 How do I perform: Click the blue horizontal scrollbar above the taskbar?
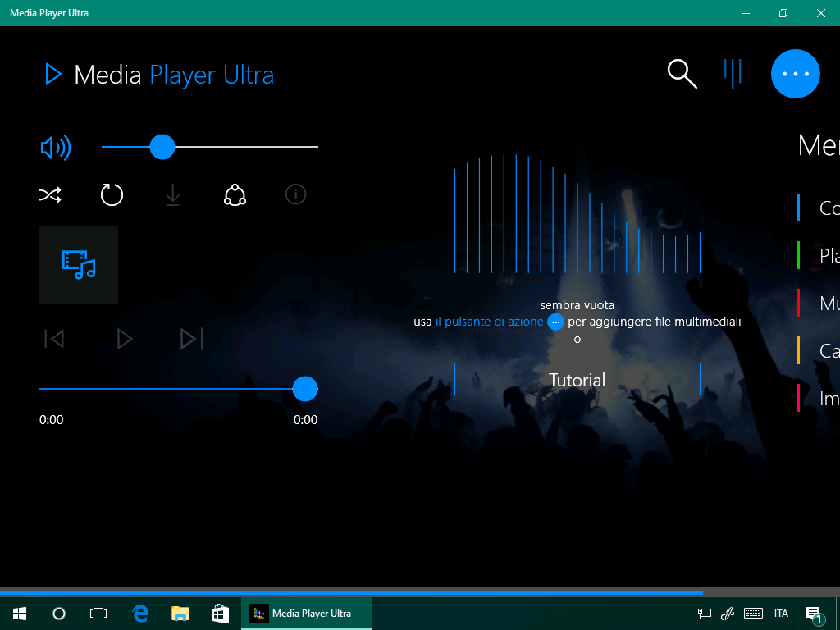(351, 592)
